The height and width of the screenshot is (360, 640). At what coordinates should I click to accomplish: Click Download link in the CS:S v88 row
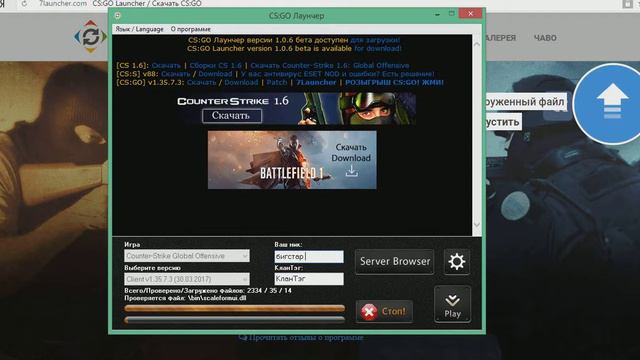pyautogui.click(x=215, y=74)
